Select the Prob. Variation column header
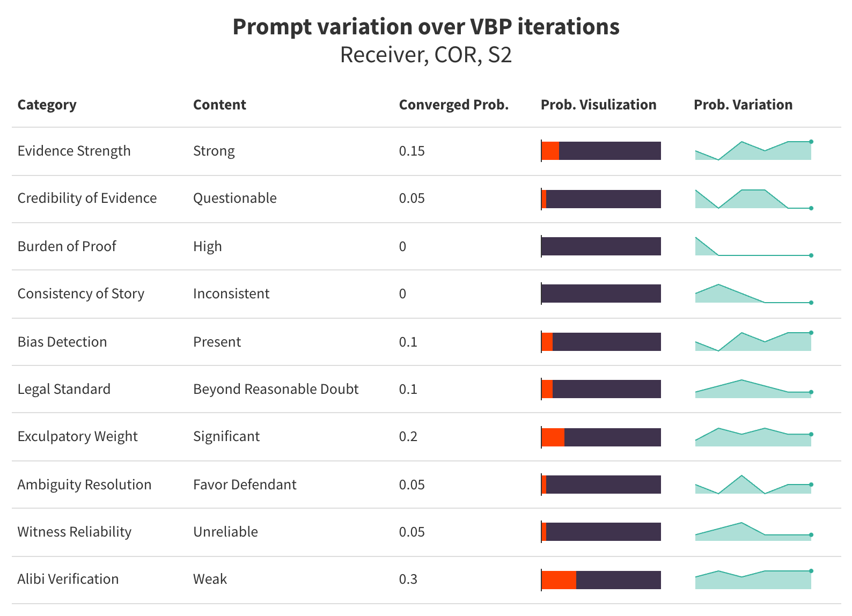This screenshot has height=616, width=852. coord(743,105)
